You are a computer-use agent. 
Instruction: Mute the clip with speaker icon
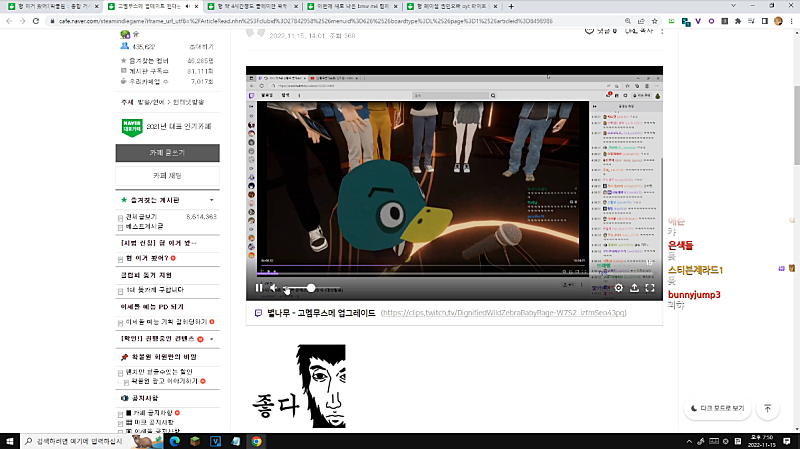point(274,288)
